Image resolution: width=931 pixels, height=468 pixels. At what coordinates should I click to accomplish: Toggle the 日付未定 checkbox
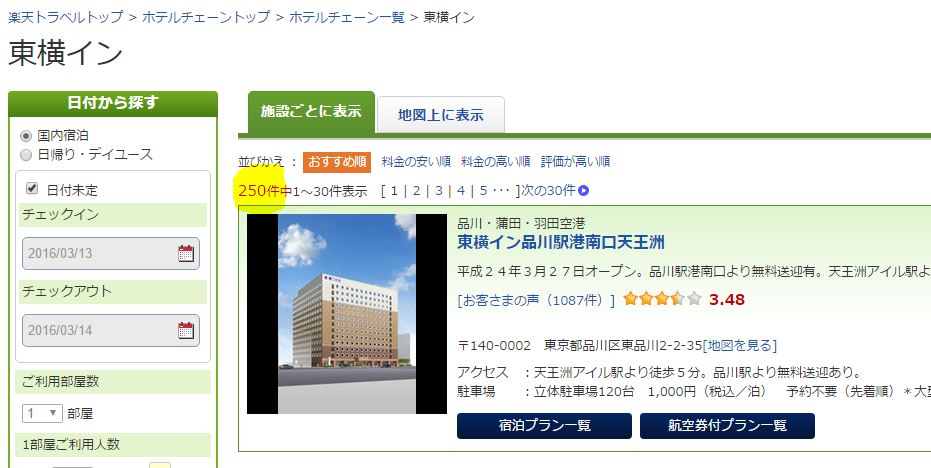click(x=31, y=189)
